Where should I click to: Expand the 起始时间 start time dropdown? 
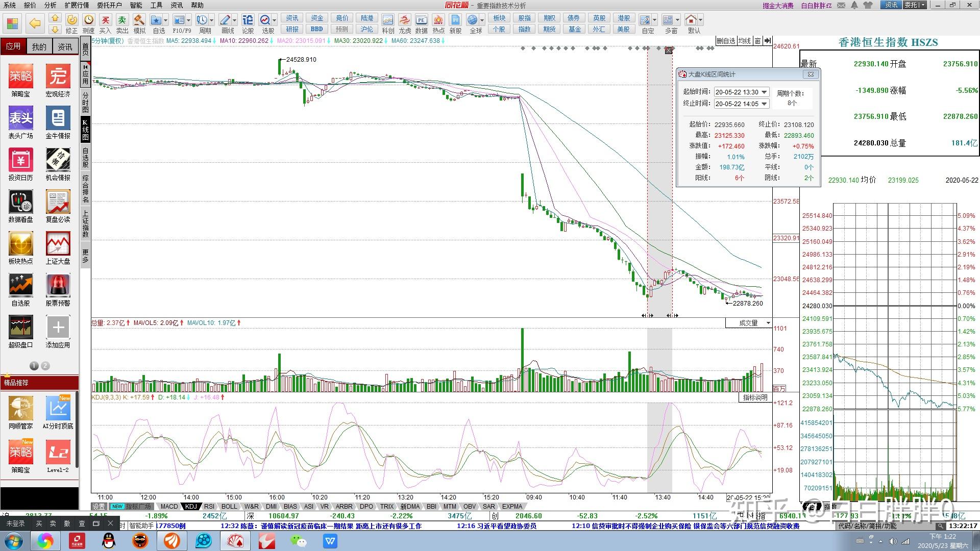tap(764, 92)
